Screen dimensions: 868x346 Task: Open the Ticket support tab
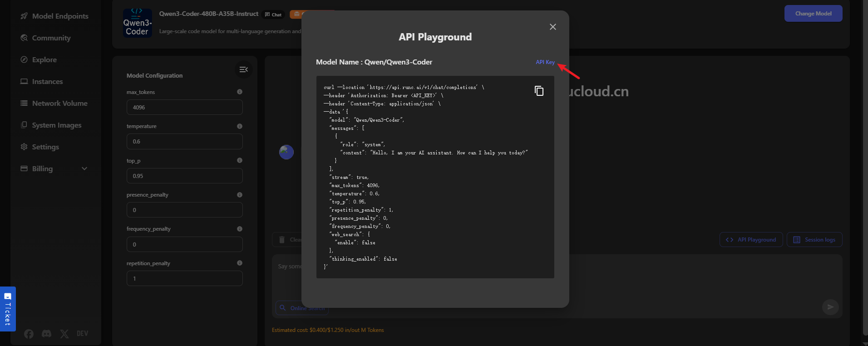tap(8, 309)
